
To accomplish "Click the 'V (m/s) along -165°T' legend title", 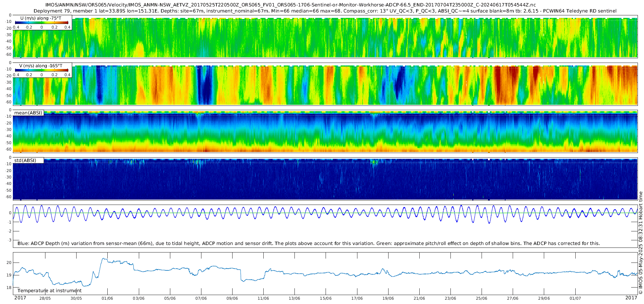I will coord(40,66).
